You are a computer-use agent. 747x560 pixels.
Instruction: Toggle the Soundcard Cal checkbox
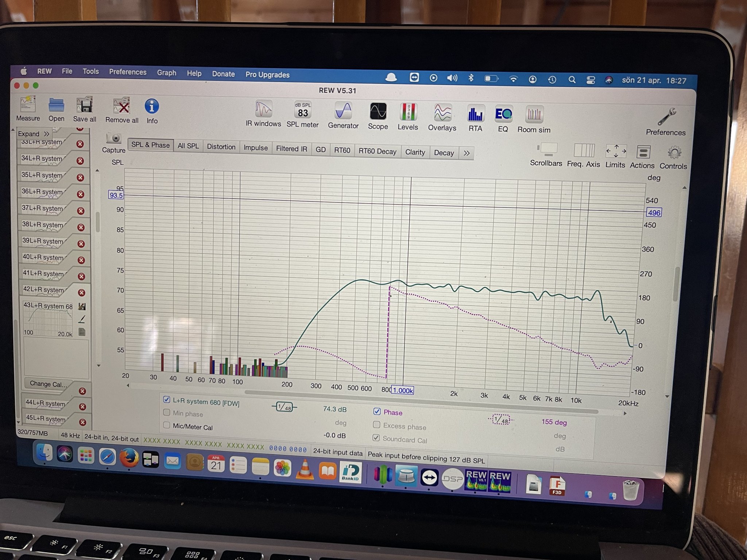[x=376, y=437]
